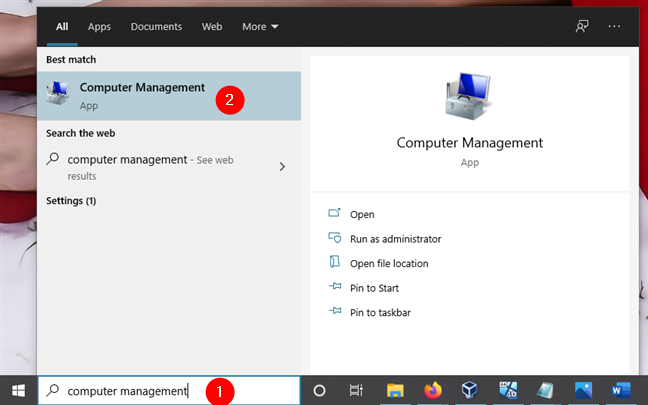Screen dimensions: 648x405
Task: Expand the Settings (1) results group
Action: [71, 201]
